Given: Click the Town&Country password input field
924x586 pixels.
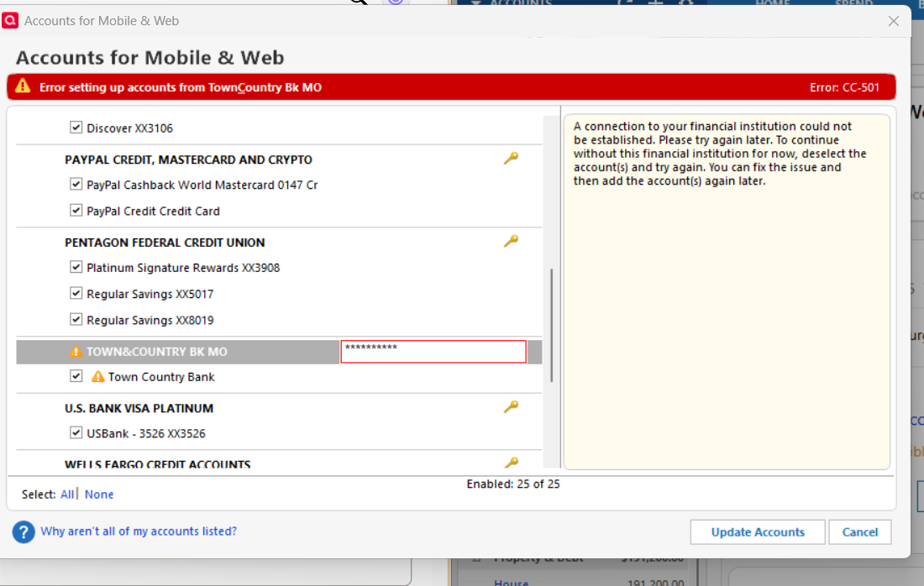Looking at the screenshot, I should pos(433,352).
